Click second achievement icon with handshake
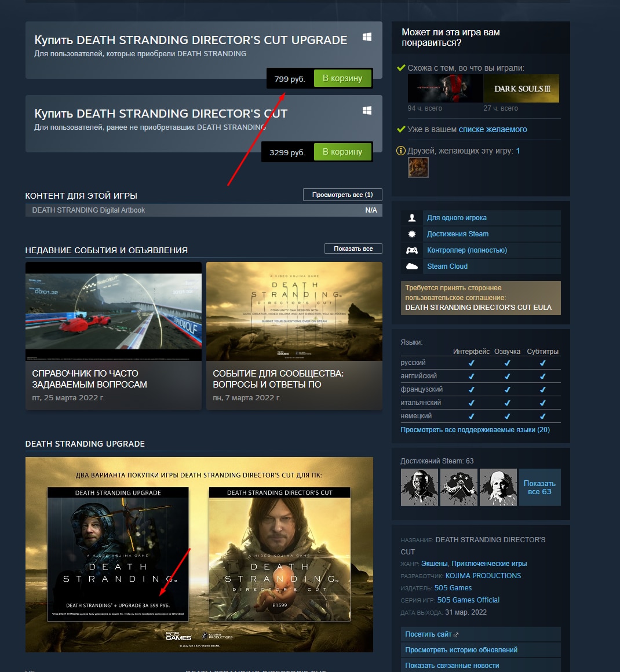 pyautogui.click(x=459, y=487)
